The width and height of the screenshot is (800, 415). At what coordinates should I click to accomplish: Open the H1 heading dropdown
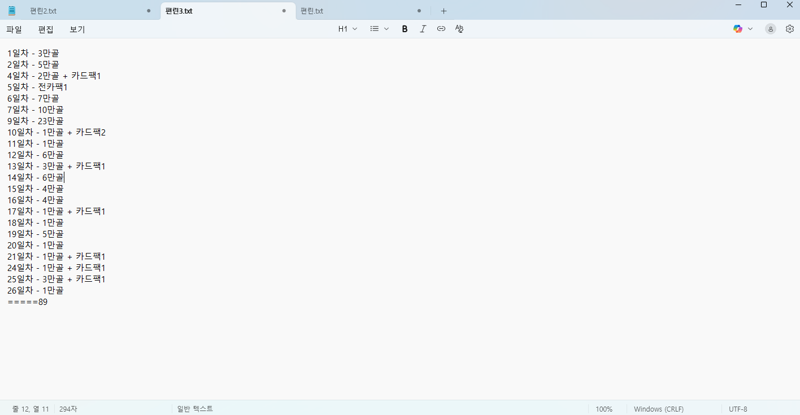coord(347,29)
